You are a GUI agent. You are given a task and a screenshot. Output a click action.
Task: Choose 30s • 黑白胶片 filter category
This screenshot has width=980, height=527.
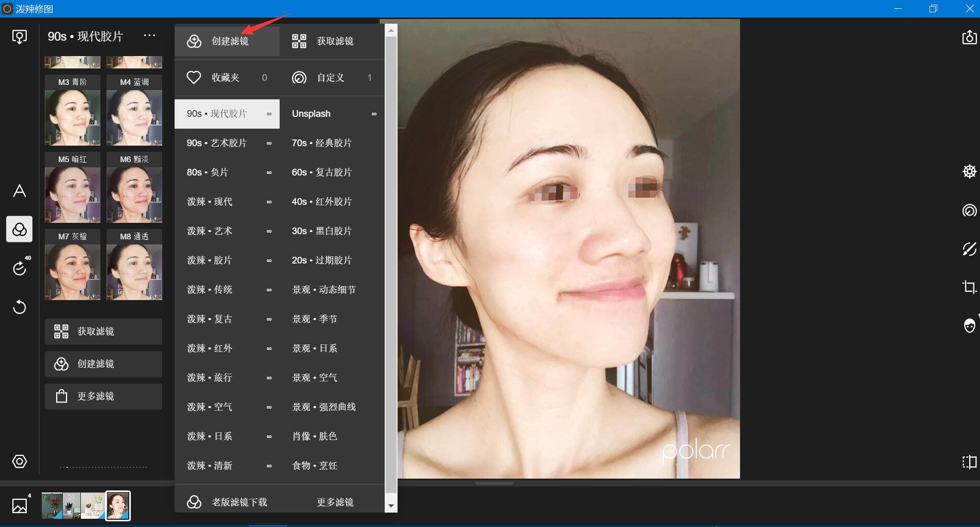click(332, 231)
